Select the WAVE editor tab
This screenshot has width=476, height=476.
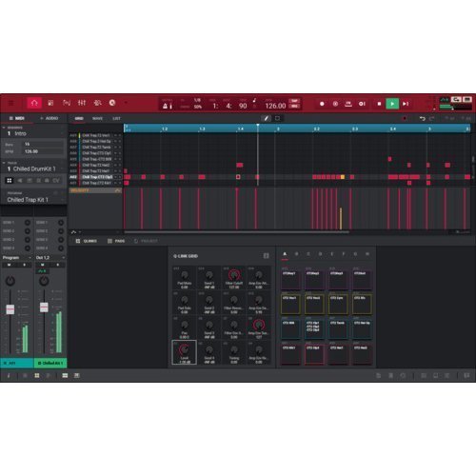pyautogui.click(x=97, y=118)
